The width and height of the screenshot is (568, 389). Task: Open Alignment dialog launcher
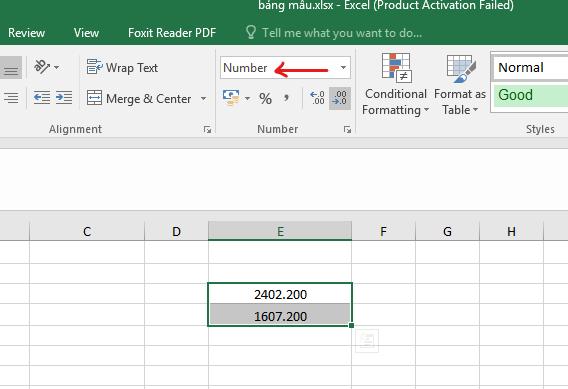[x=207, y=129]
